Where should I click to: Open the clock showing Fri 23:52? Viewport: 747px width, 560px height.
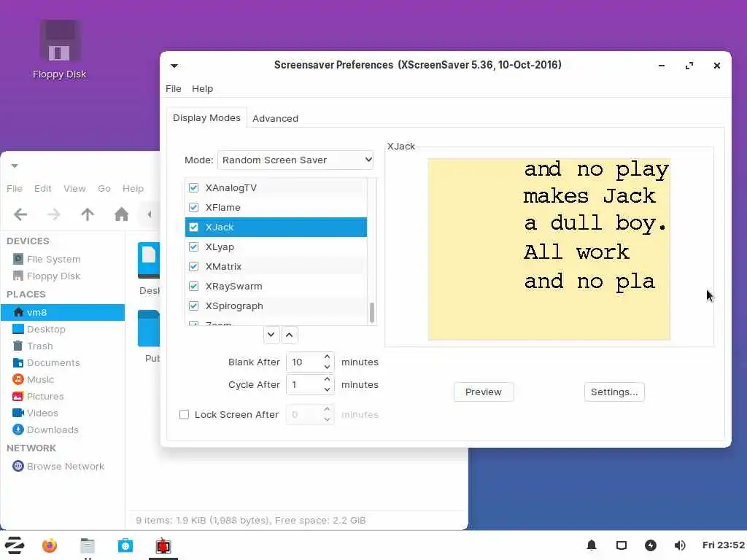point(723,545)
